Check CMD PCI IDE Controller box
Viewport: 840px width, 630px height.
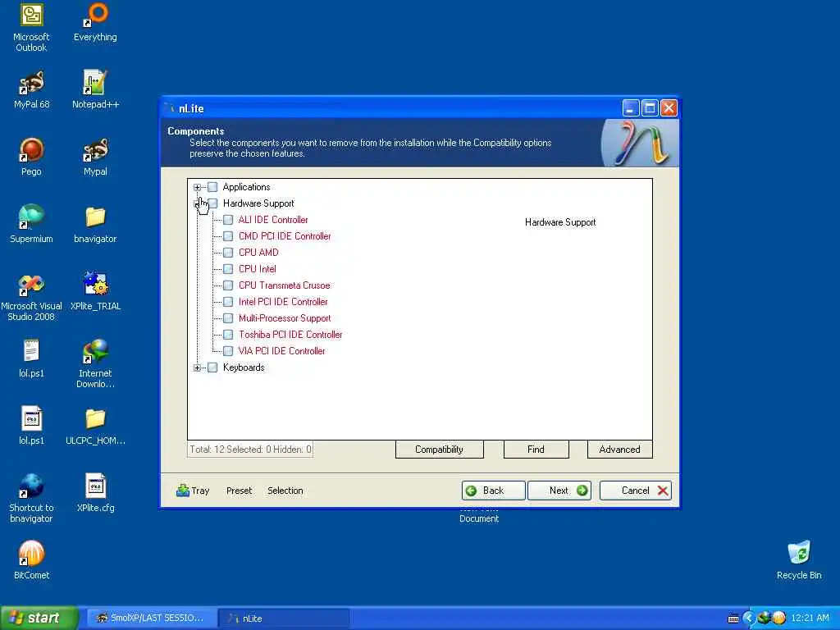pos(228,236)
